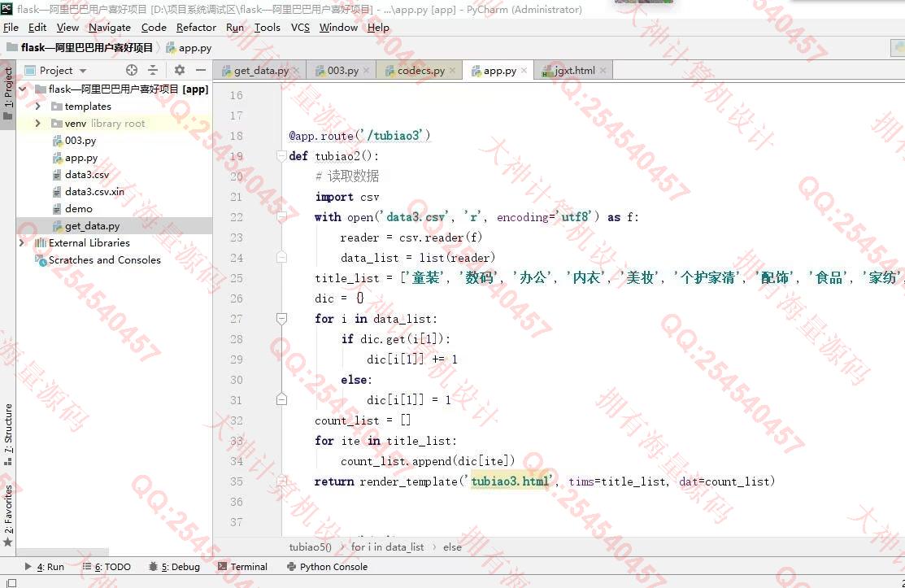Click tubiao5() in the editor breadcrumb
The height and width of the screenshot is (588, 905).
coord(311,547)
